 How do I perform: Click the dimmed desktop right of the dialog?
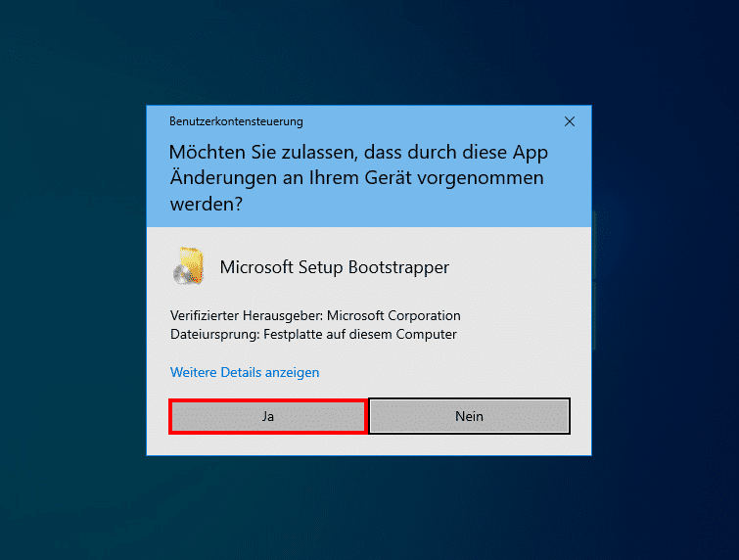point(666,284)
